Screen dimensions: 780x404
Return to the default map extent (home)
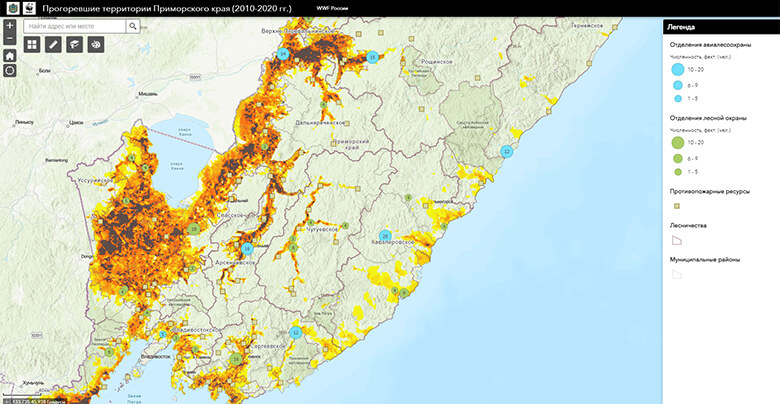tap(10, 56)
